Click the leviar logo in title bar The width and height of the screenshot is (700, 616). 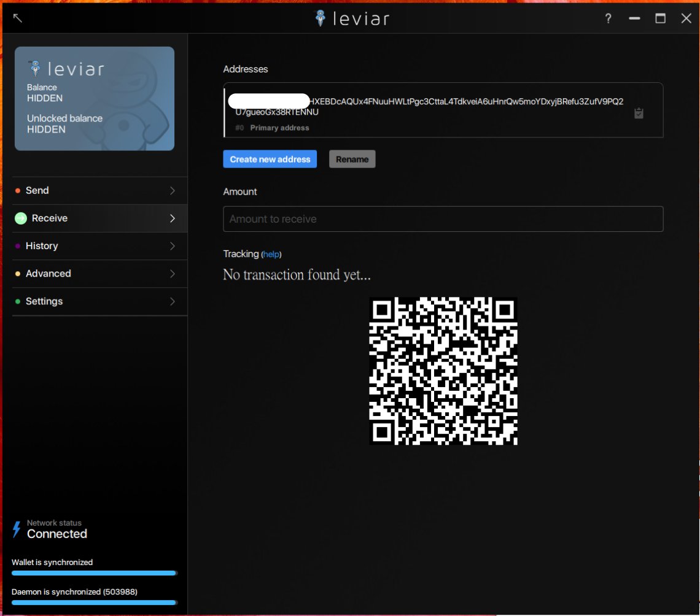pos(352,18)
